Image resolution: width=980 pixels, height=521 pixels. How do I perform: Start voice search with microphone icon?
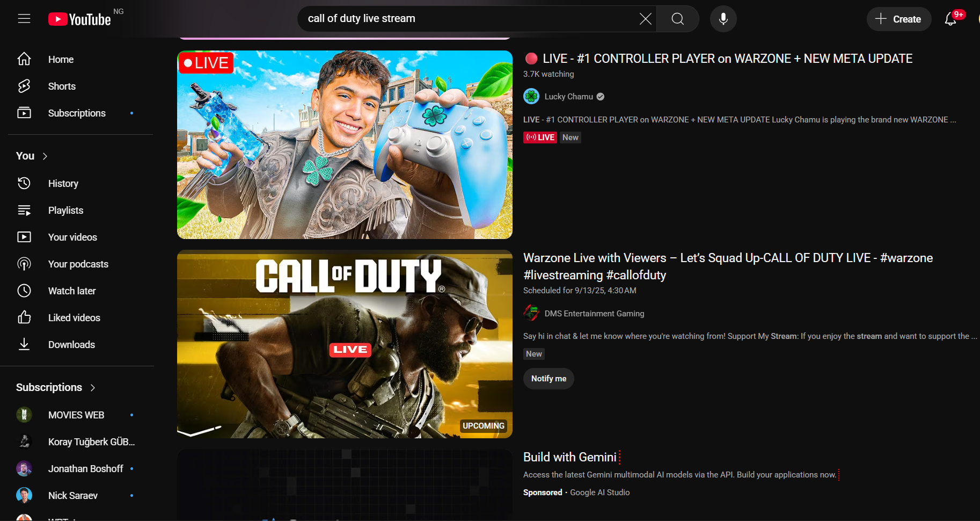pyautogui.click(x=723, y=19)
